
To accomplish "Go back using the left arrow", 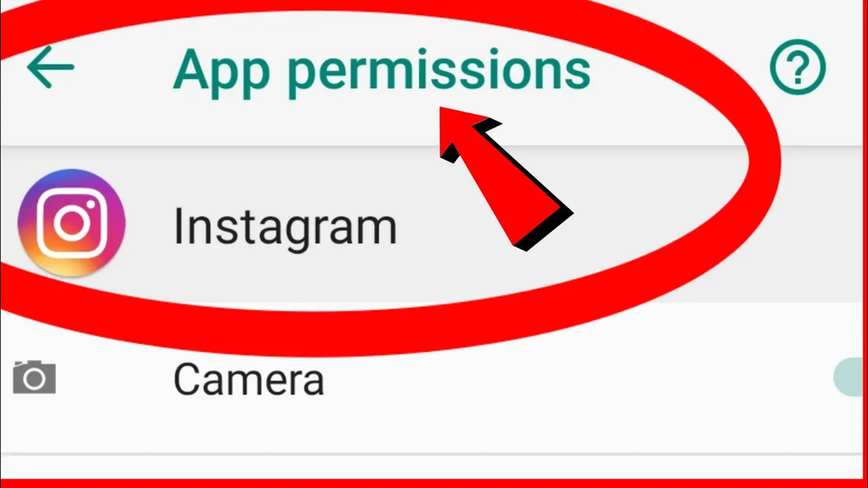I will click(x=50, y=67).
